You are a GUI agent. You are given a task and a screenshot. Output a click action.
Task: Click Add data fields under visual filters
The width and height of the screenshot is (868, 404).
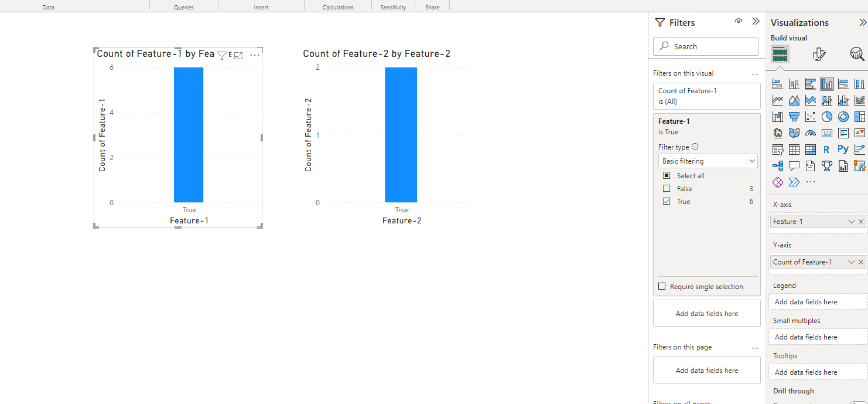tap(707, 313)
